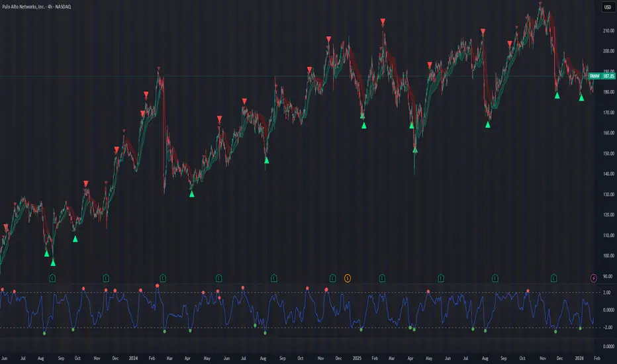Select the red sell arrow at February 2025 peak
Viewport: 617px width, 364px height.
click(x=383, y=21)
